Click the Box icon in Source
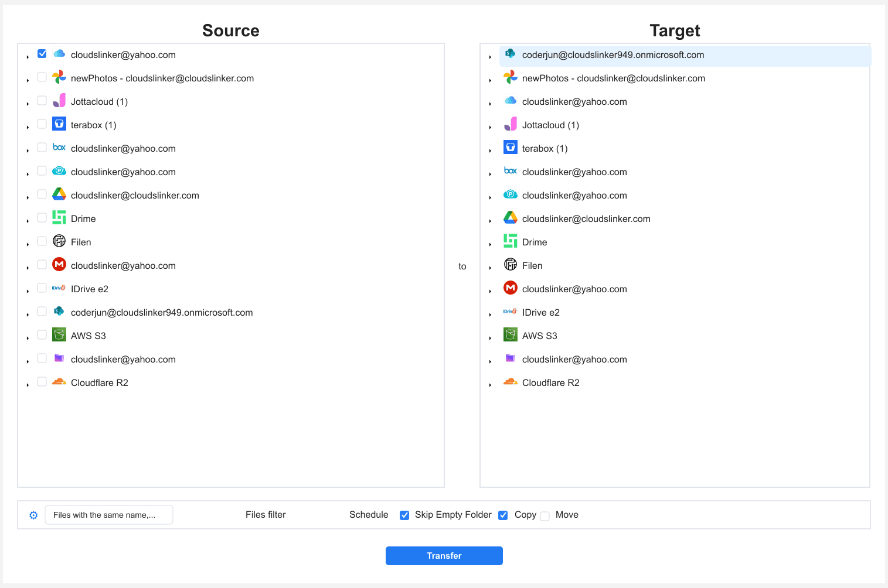This screenshot has height=588, width=888. pos(59,147)
